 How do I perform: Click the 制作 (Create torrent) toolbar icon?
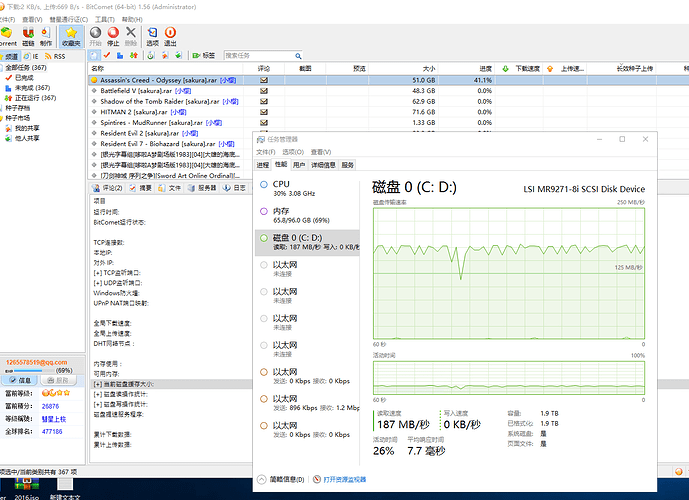46,36
